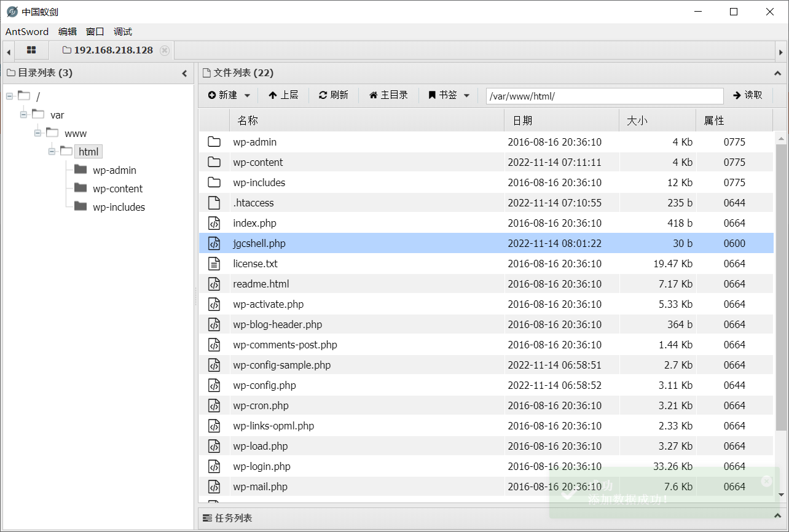
Task: Open the 书签 bookmarks dropdown
Action: [449, 95]
